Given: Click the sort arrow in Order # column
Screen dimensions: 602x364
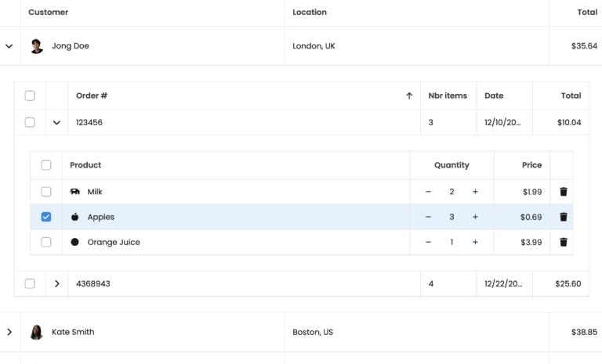Looking at the screenshot, I should click(x=408, y=96).
